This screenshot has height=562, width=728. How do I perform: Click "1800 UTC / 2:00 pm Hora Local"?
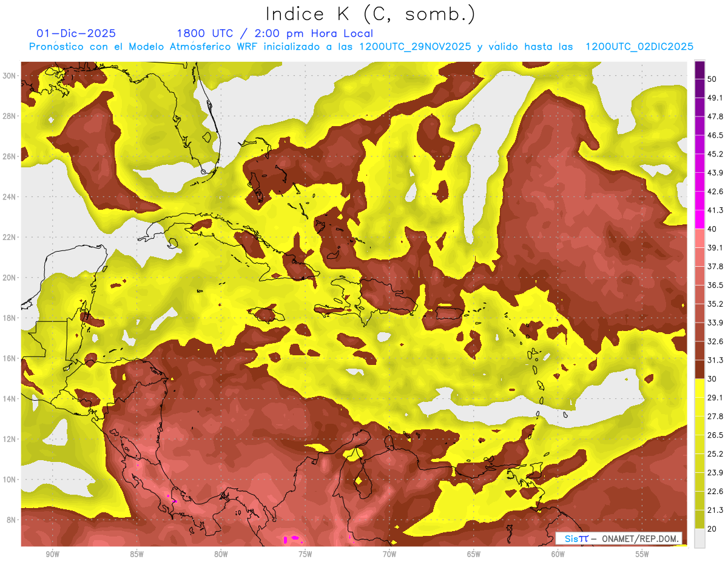[275, 33]
